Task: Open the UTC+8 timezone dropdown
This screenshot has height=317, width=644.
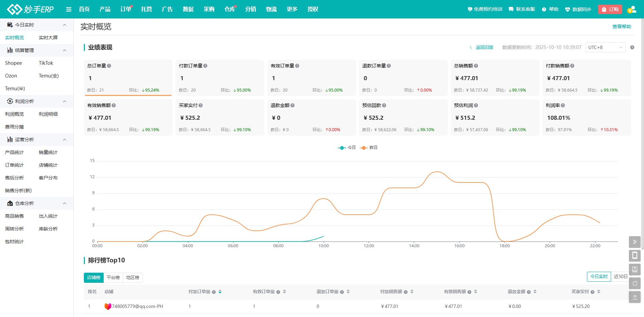Action: [x=605, y=47]
